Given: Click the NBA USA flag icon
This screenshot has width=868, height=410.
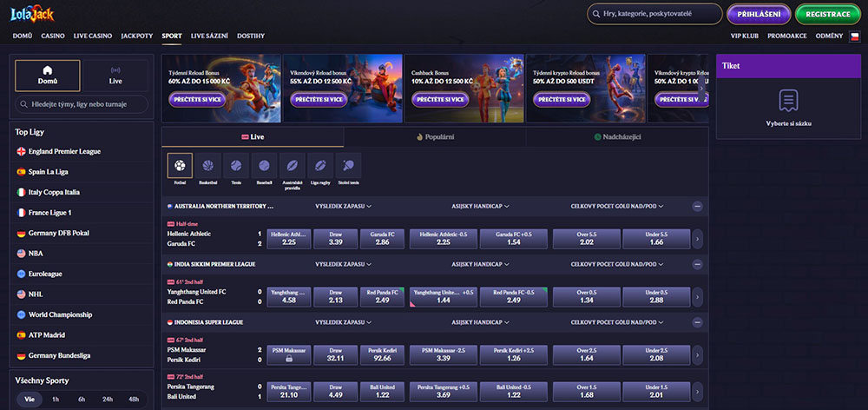Looking at the screenshot, I should tap(21, 253).
